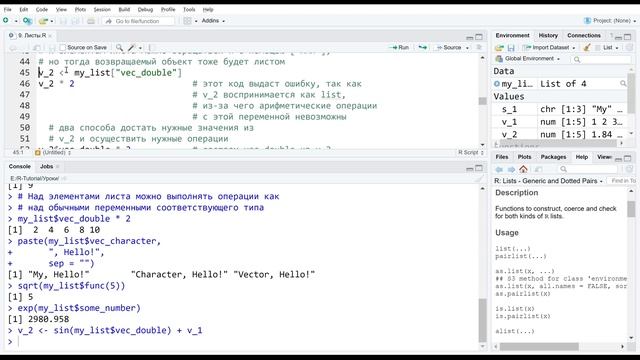The width and height of the screenshot is (640, 360).
Task: Switch to the Packages tab
Action: pyautogui.click(x=553, y=157)
